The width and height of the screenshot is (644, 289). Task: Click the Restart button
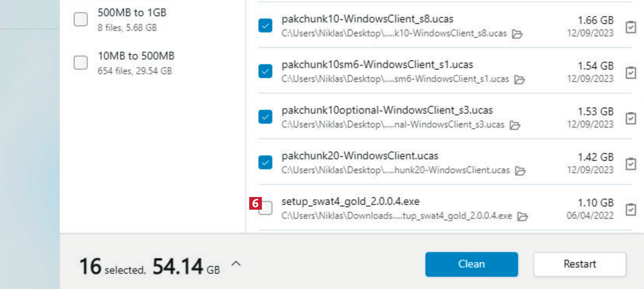(580, 264)
